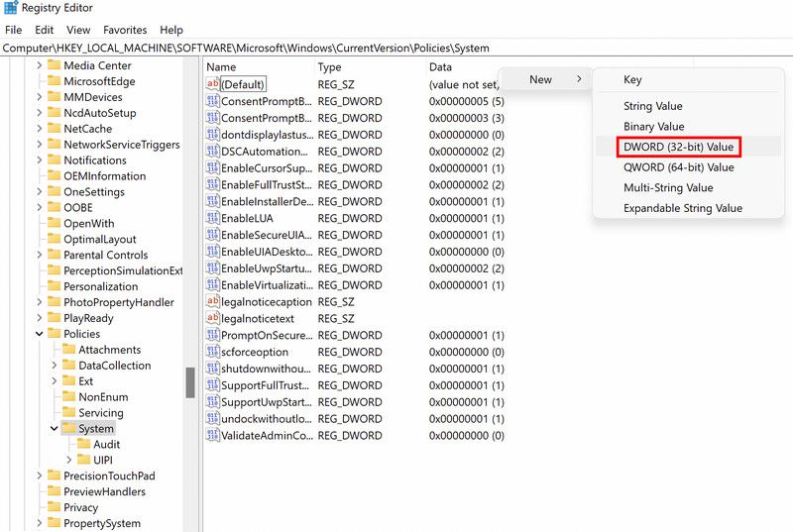Sort values by the Type column header
Image resolution: width=793 pixels, height=532 pixels.
point(329,66)
